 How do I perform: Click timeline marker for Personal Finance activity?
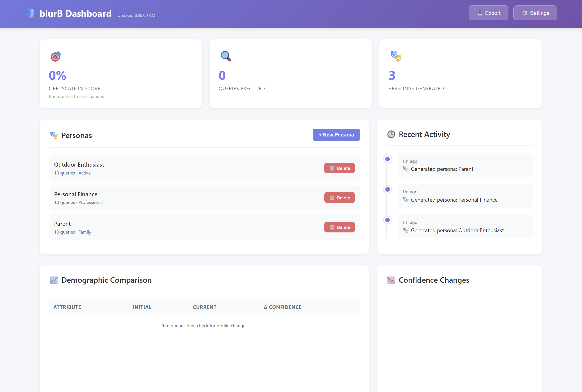pos(388,189)
